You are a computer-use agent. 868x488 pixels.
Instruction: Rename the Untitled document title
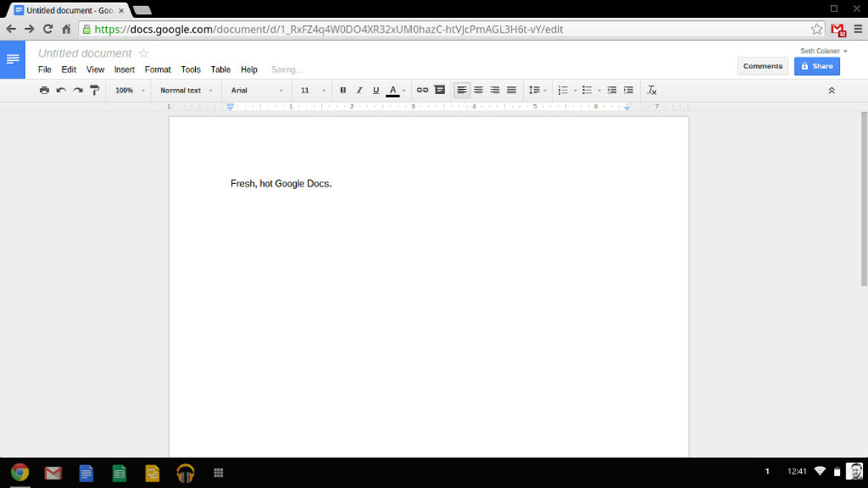coord(85,53)
